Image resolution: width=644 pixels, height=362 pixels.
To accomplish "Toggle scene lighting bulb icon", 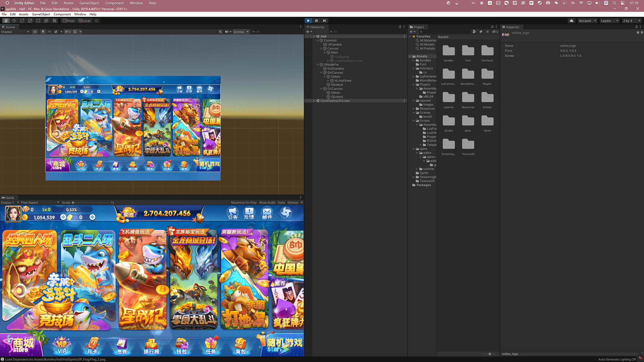I will pos(43,32).
